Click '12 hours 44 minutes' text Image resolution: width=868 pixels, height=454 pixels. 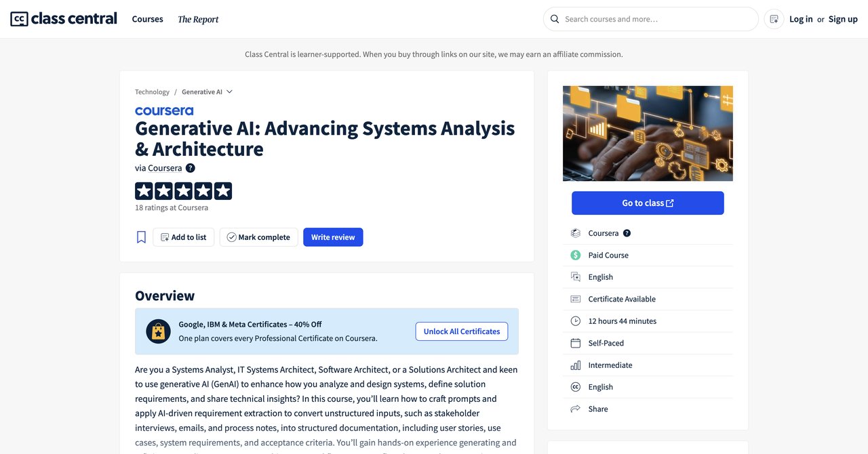623,321
